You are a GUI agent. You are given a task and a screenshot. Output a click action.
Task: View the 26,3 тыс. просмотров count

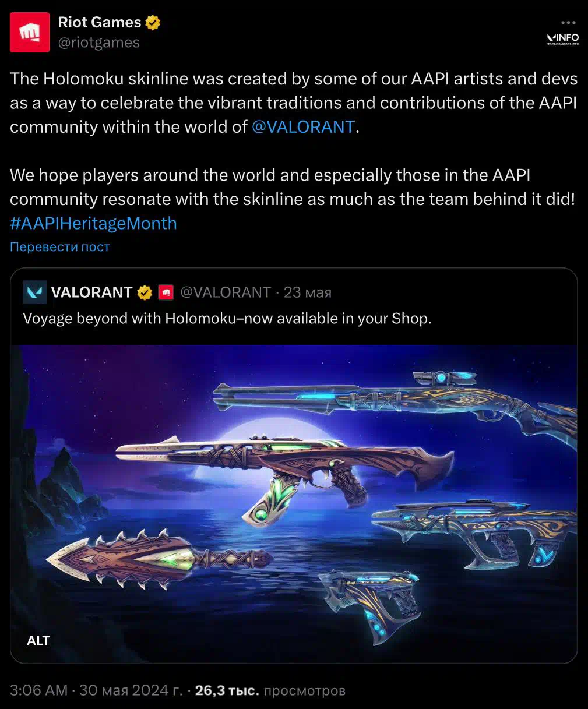click(270, 691)
